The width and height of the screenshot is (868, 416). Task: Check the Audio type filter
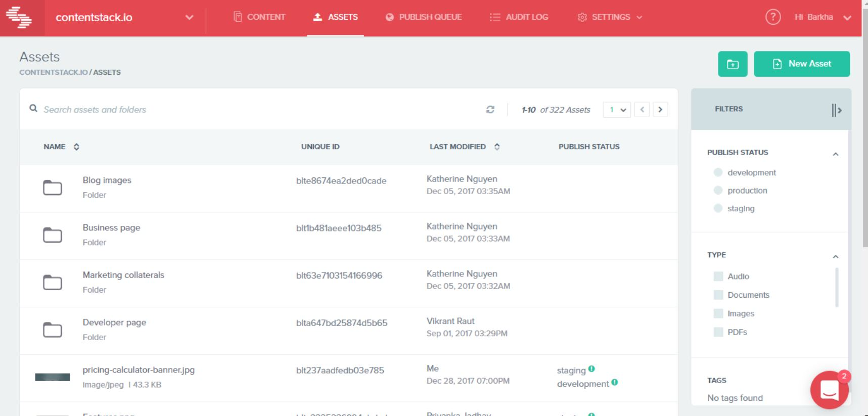[x=718, y=276]
